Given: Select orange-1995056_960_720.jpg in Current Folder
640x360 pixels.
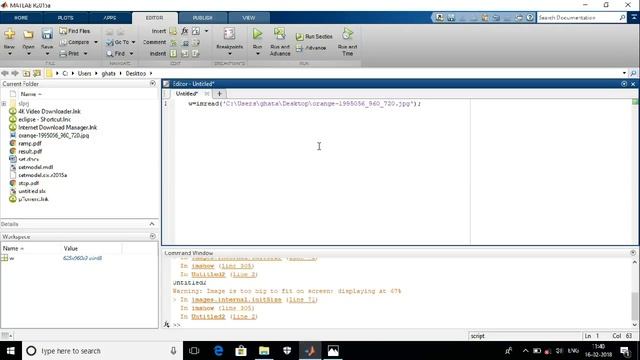Looking at the screenshot, I should [53, 135].
